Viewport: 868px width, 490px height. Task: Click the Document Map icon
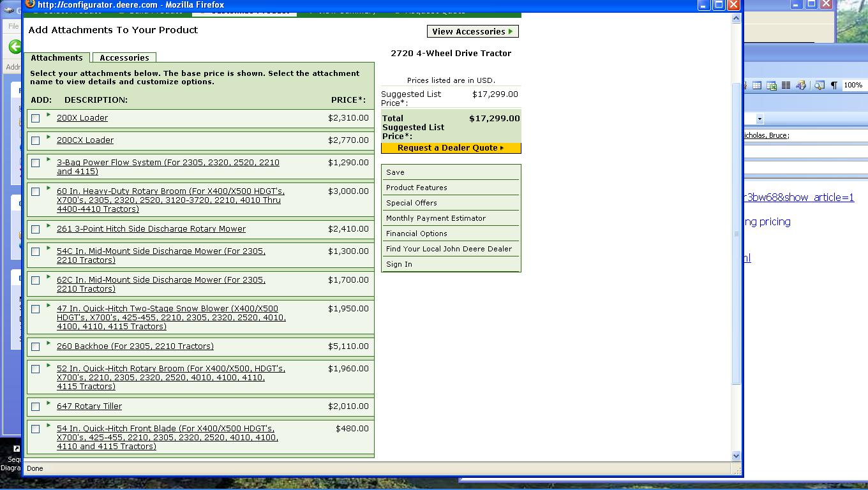pos(819,85)
